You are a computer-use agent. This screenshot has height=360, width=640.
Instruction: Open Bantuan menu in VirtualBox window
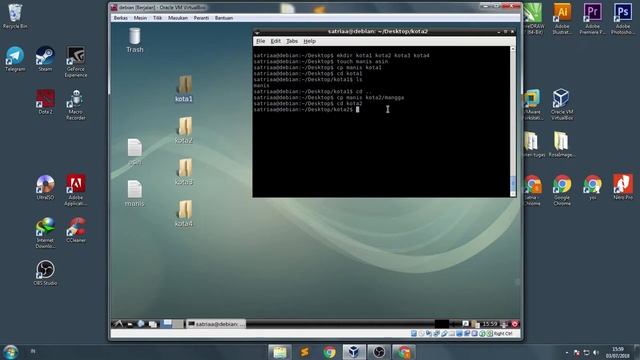tap(224, 18)
